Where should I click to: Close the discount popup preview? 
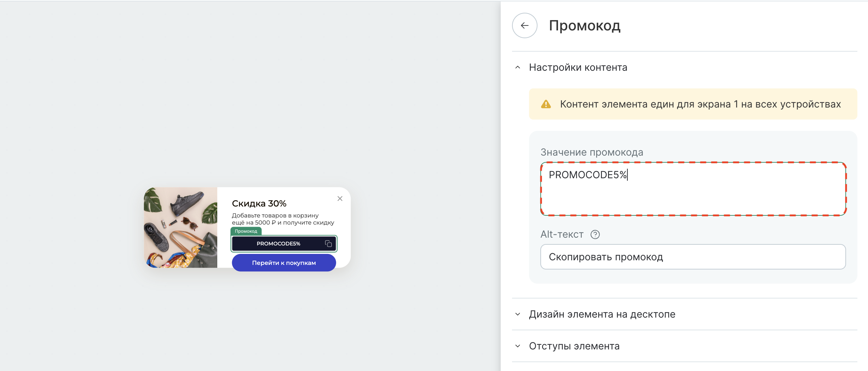tap(340, 199)
